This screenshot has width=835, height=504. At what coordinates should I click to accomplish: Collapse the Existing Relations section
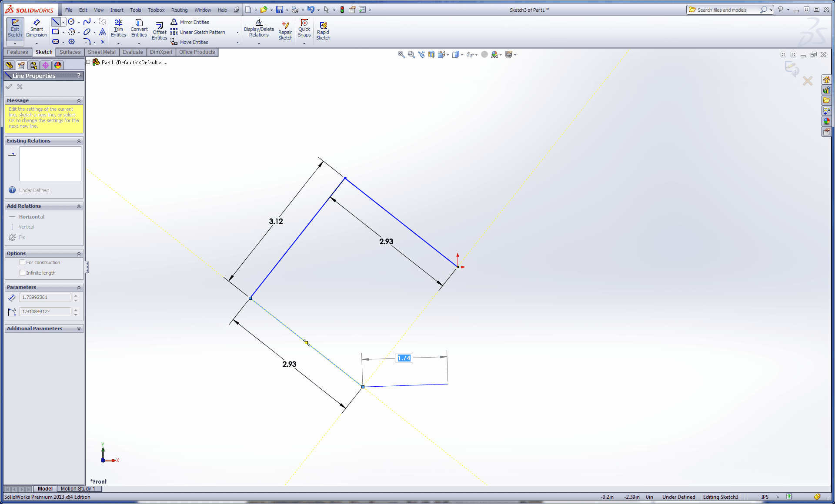[x=79, y=141]
